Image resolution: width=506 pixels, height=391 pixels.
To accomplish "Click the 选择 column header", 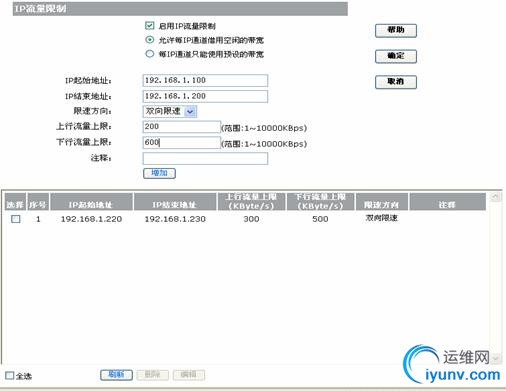I will click(15, 202).
